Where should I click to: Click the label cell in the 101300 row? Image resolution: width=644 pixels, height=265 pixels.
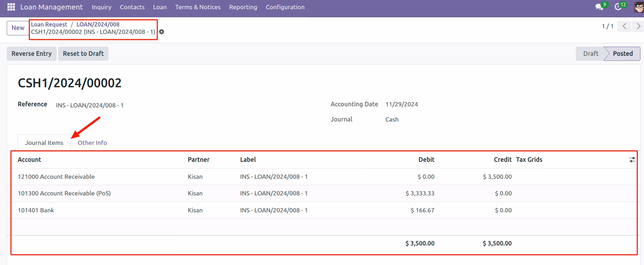click(x=274, y=193)
